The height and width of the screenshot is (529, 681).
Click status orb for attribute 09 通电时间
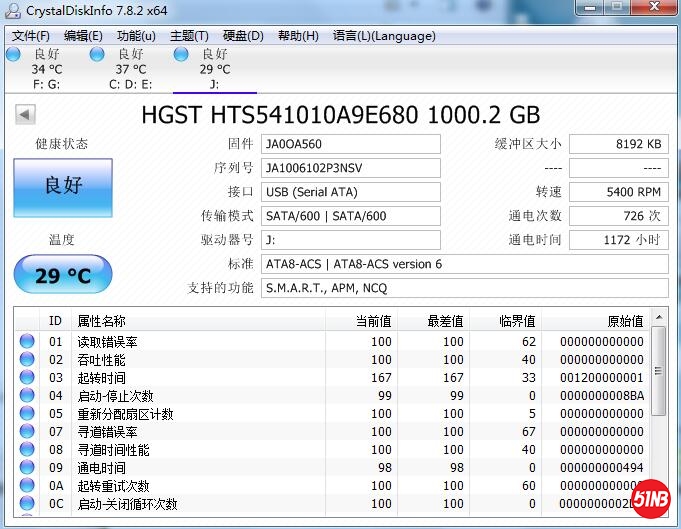(27, 468)
